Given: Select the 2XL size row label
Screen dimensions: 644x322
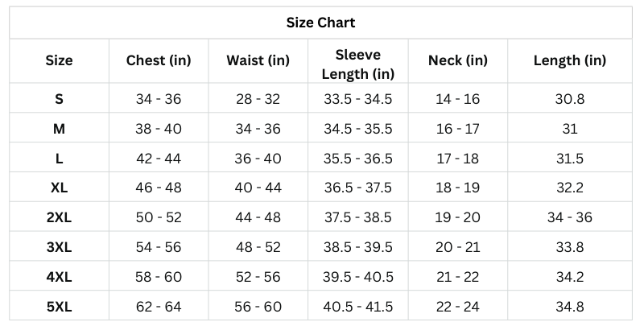Looking at the screenshot, I should [x=59, y=217].
